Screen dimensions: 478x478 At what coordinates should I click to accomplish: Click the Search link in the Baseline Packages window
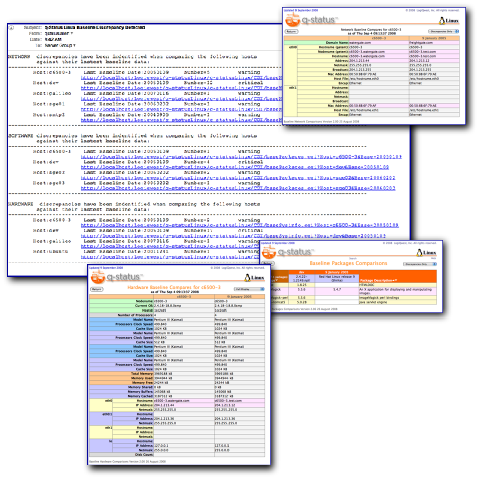pyautogui.click(x=353, y=258)
